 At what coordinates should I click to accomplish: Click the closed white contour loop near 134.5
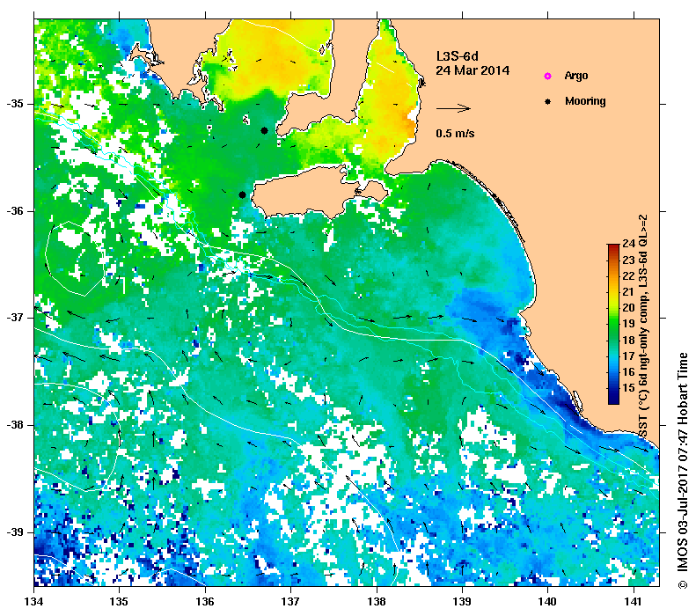[75, 259]
